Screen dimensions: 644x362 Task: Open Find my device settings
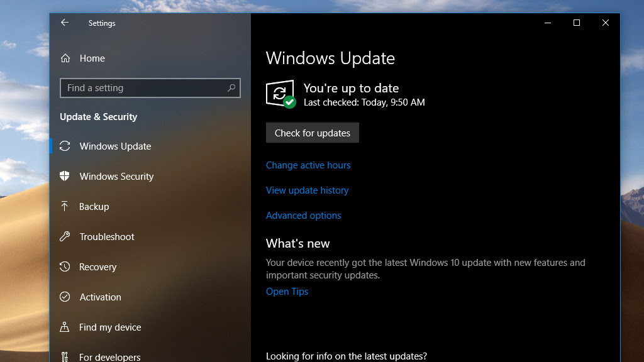[x=110, y=327]
